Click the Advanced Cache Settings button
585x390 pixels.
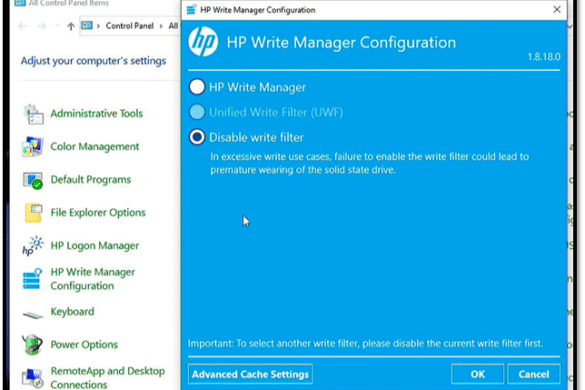tap(250, 374)
